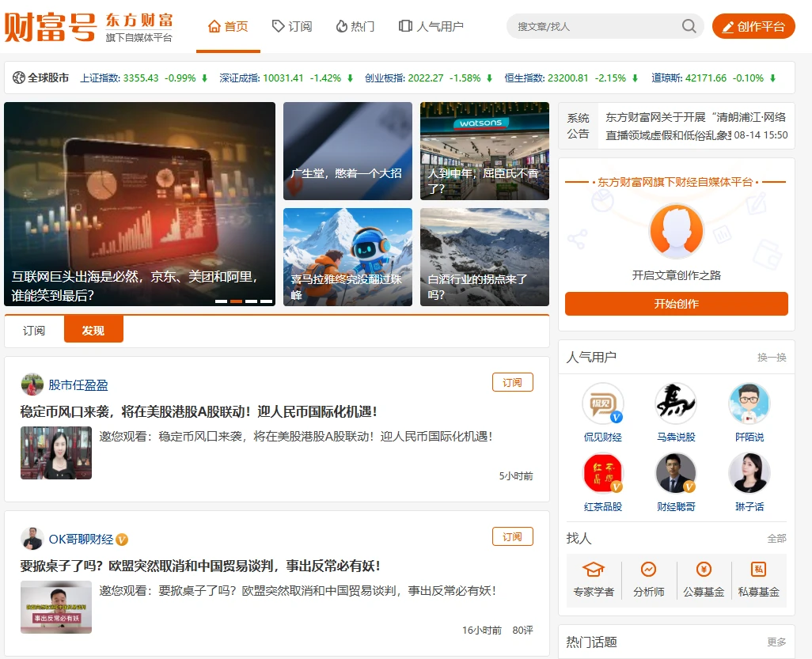Click the OK哥聊财经 author avatar
This screenshot has width=812, height=659.
(32, 539)
